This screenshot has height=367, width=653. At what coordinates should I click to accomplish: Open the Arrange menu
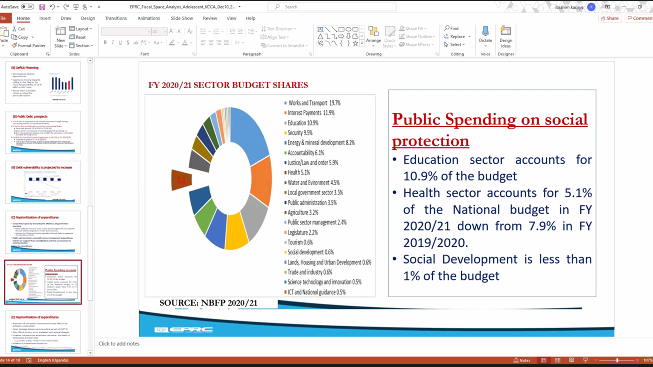point(374,37)
